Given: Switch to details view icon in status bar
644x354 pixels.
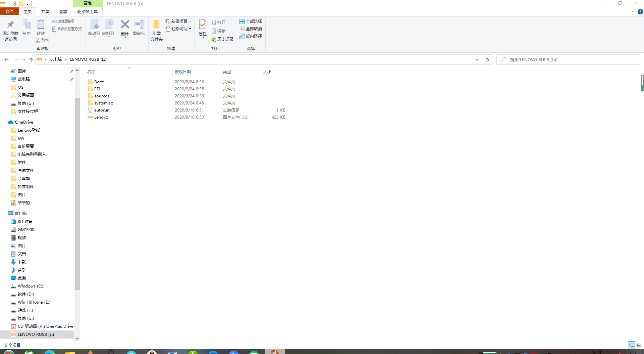Looking at the screenshot, I should [632, 345].
